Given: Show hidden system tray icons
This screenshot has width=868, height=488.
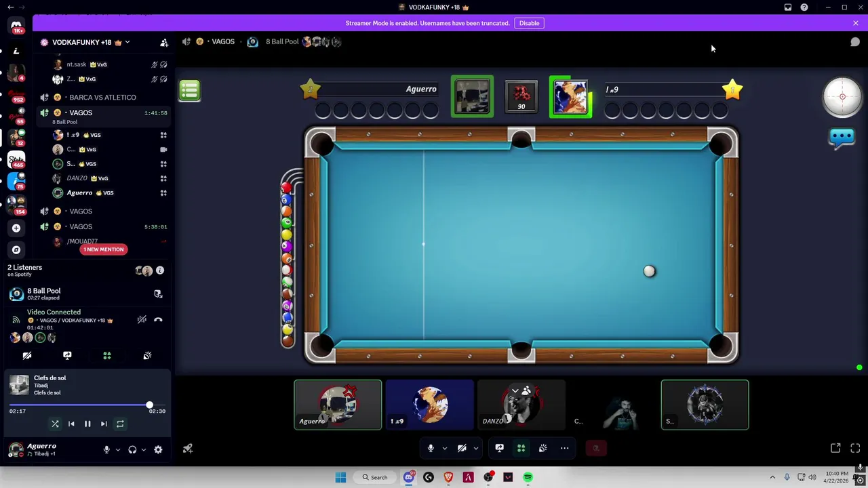Looking at the screenshot, I should click(x=772, y=477).
